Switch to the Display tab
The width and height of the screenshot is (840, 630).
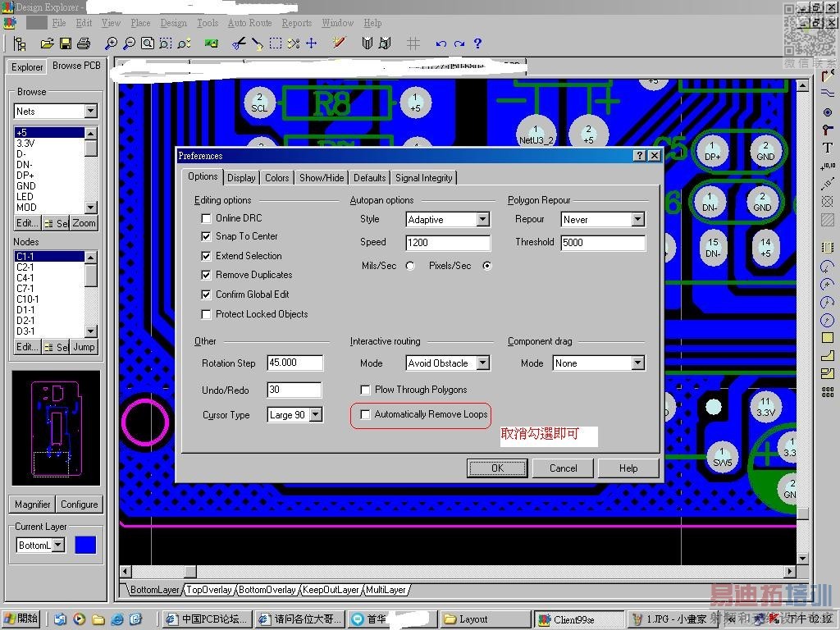coord(241,178)
